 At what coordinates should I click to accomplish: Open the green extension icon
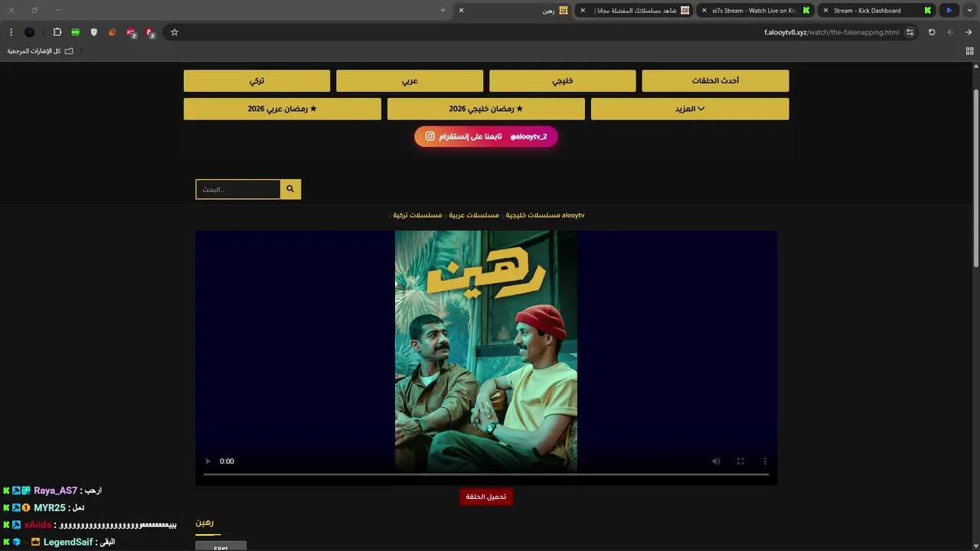point(75,32)
